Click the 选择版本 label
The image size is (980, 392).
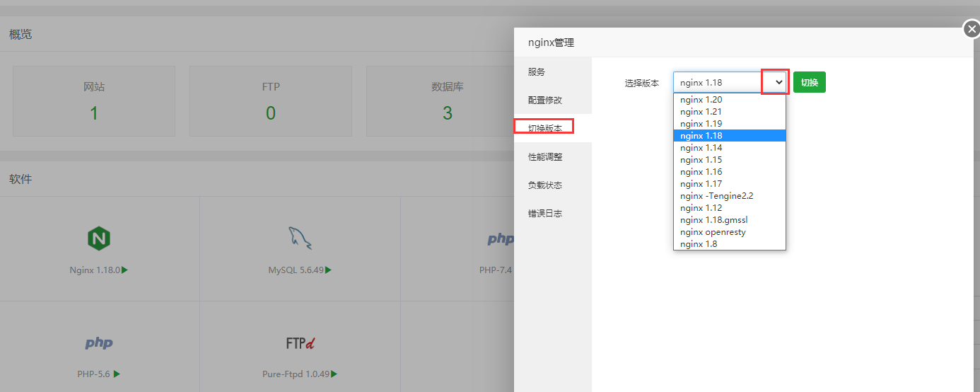642,83
